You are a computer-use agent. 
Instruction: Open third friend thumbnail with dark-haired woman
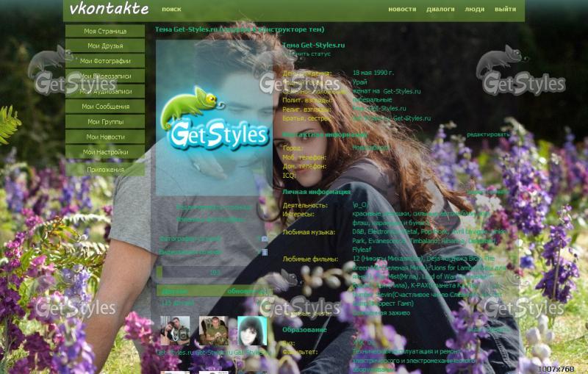[252, 331]
